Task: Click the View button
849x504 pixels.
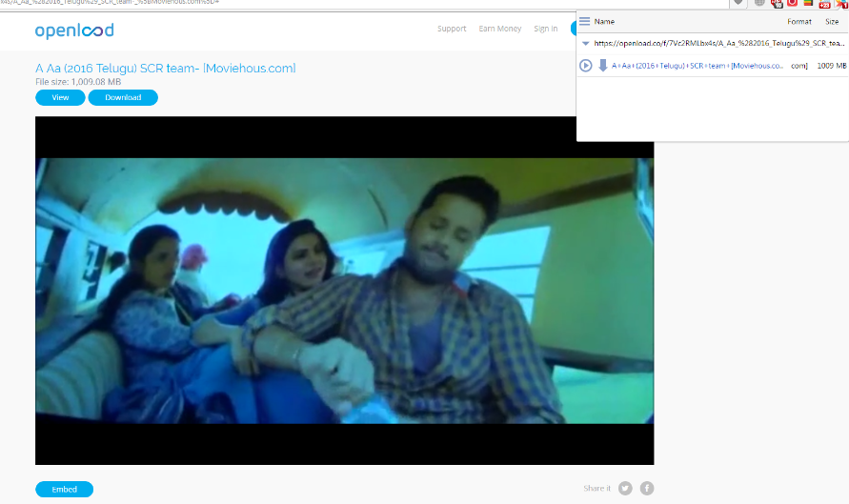Action: [60, 97]
